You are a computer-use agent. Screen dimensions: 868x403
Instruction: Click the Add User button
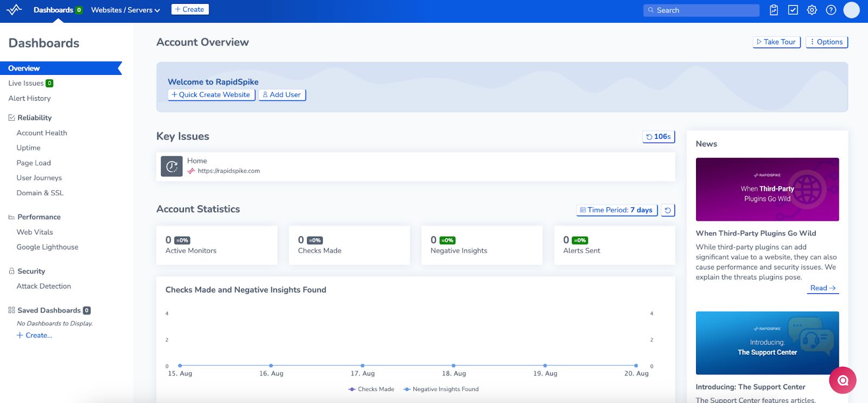[282, 94]
